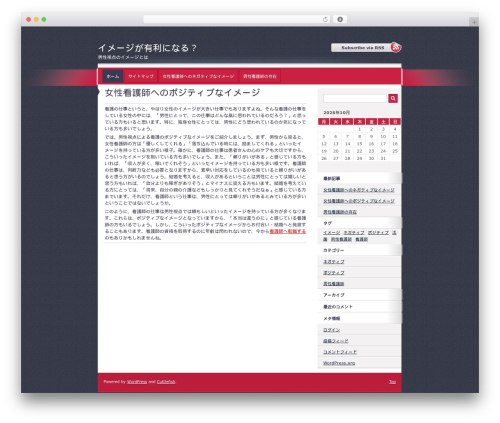Open the ログイン link in sidebar
Image resolution: width=500 pixels, height=423 pixels.
pyautogui.click(x=331, y=330)
